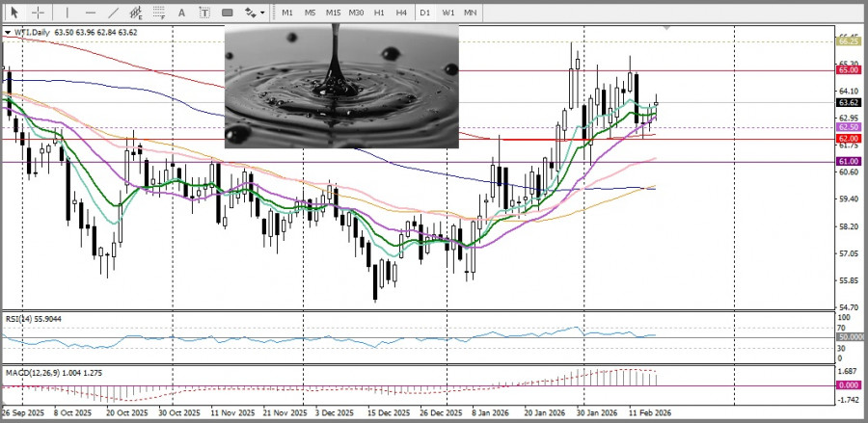The image size is (868, 423).
Task: Select the trendline drawing tool
Action: (x=113, y=13)
